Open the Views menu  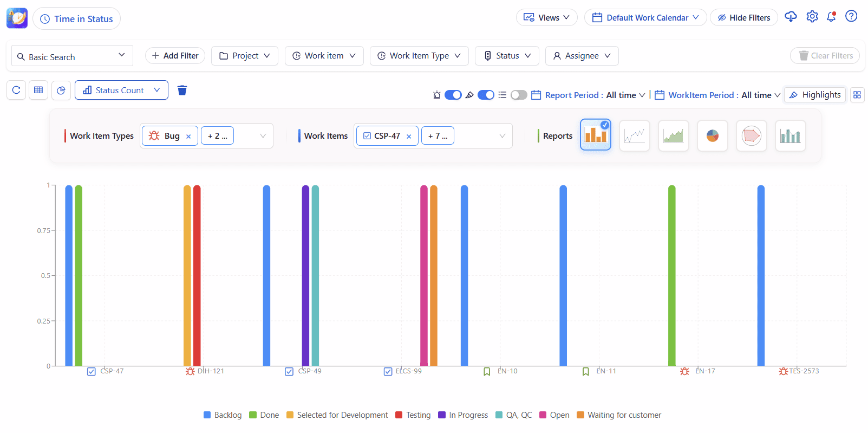click(x=546, y=17)
